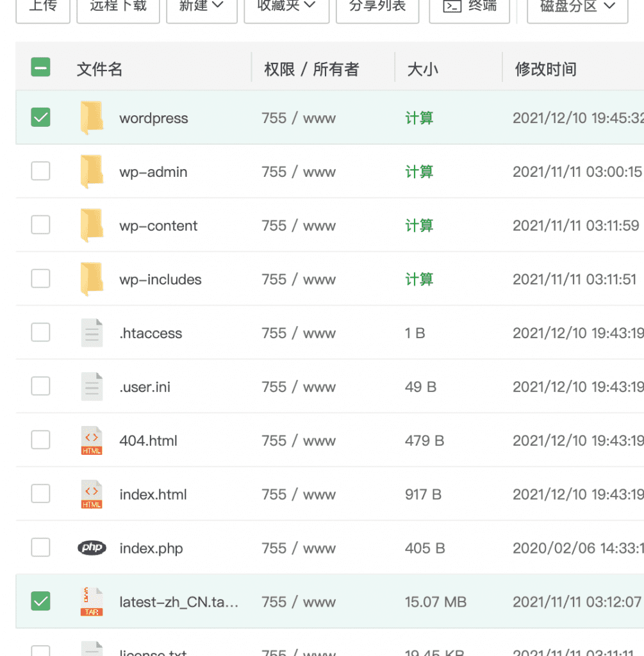Viewport: 644px width, 656px height.
Task: Click permissions 755 / www for wordpress
Action: pyautogui.click(x=299, y=118)
